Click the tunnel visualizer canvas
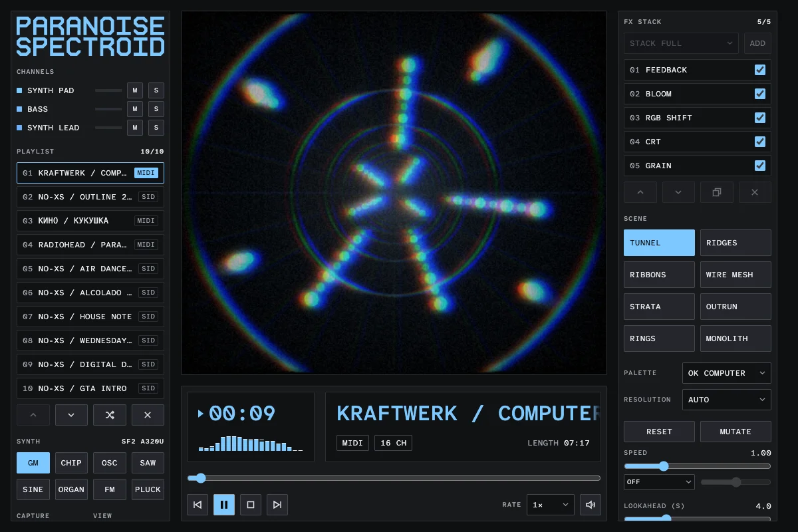This screenshot has height=532, width=798. (394, 193)
